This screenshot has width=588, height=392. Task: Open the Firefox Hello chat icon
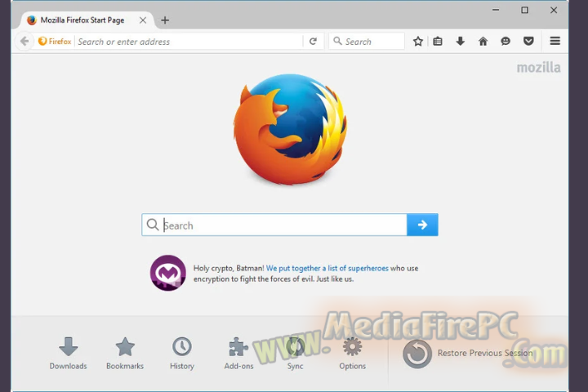click(506, 42)
